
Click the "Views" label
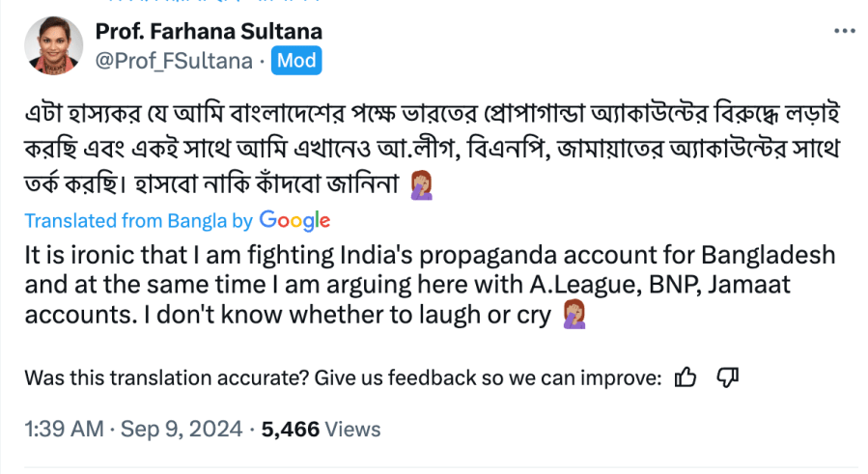(x=352, y=430)
